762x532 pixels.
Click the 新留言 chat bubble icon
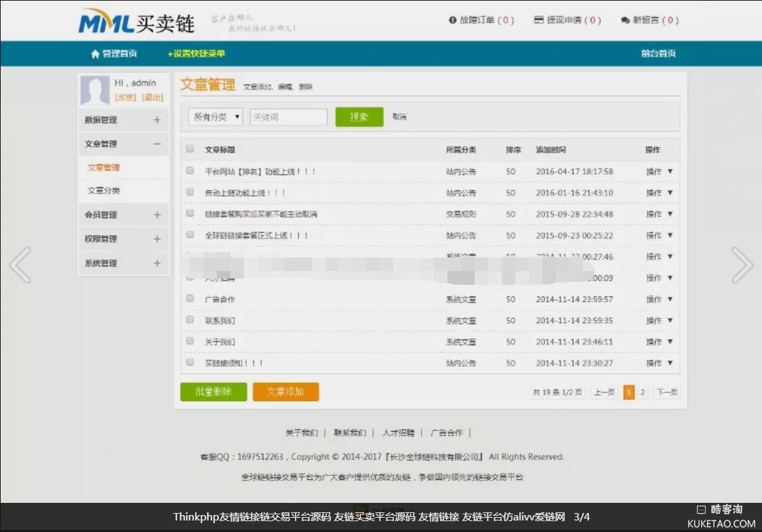point(625,20)
